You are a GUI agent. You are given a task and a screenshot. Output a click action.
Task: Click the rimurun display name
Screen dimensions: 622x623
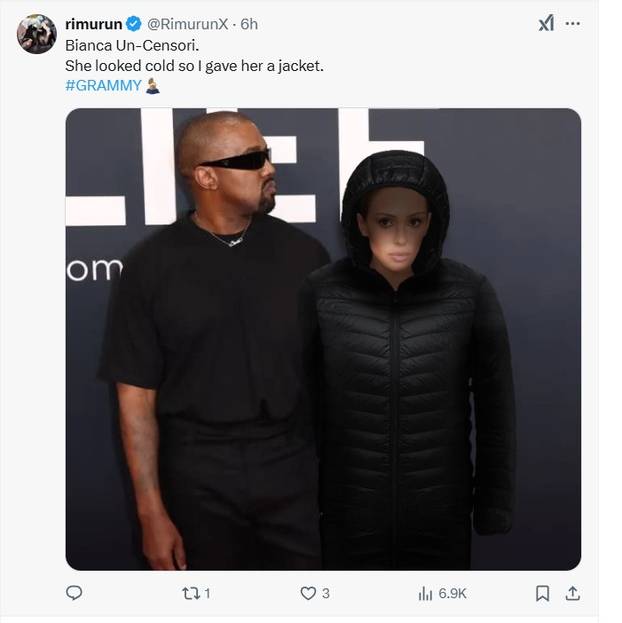pyautogui.click(x=93, y=24)
